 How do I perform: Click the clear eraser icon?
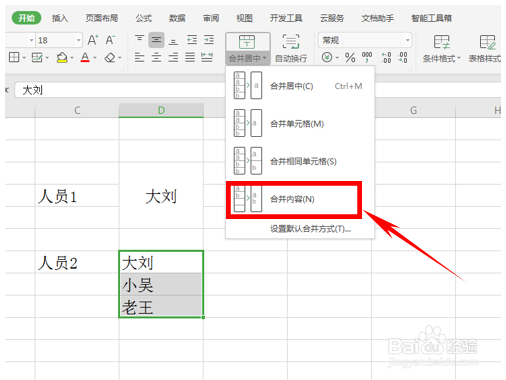point(110,58)
